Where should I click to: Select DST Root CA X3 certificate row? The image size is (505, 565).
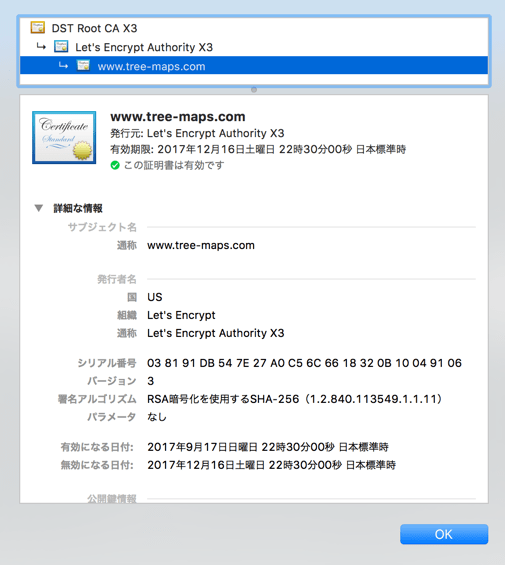tap(254, 28)
